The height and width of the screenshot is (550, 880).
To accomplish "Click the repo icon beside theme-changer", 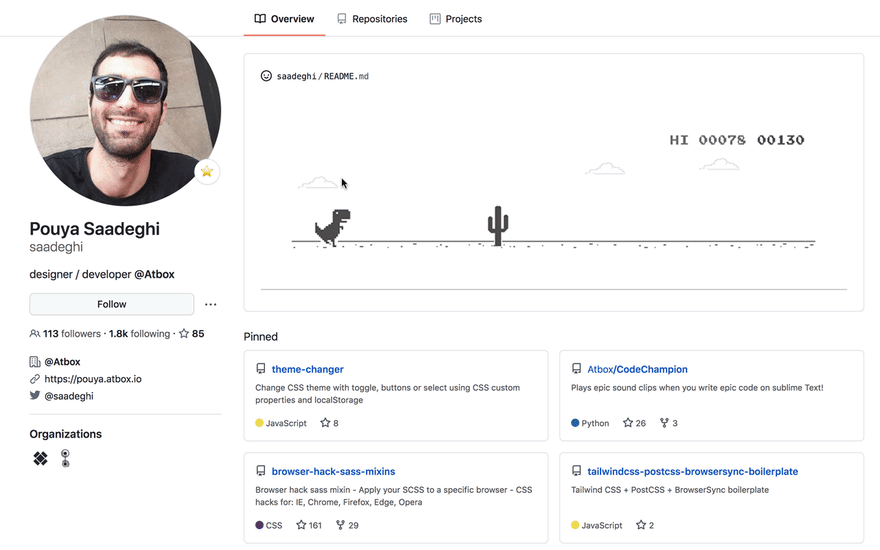I will (x=260, y=369).
